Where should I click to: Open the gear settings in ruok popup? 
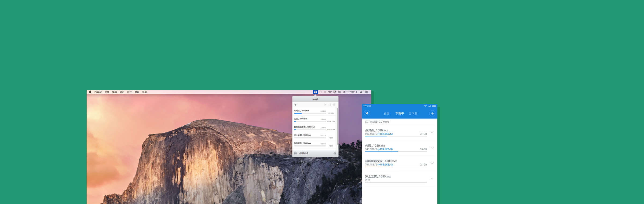335,154
